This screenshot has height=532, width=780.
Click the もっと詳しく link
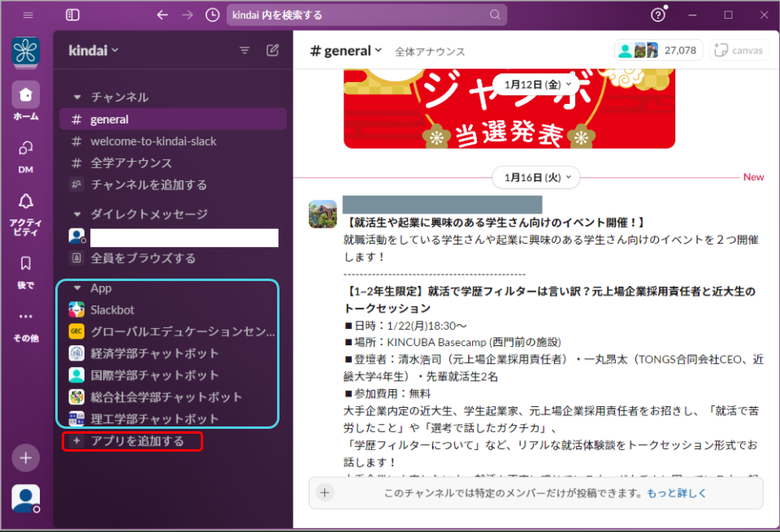pyautogui.click(x=676, y=493)
